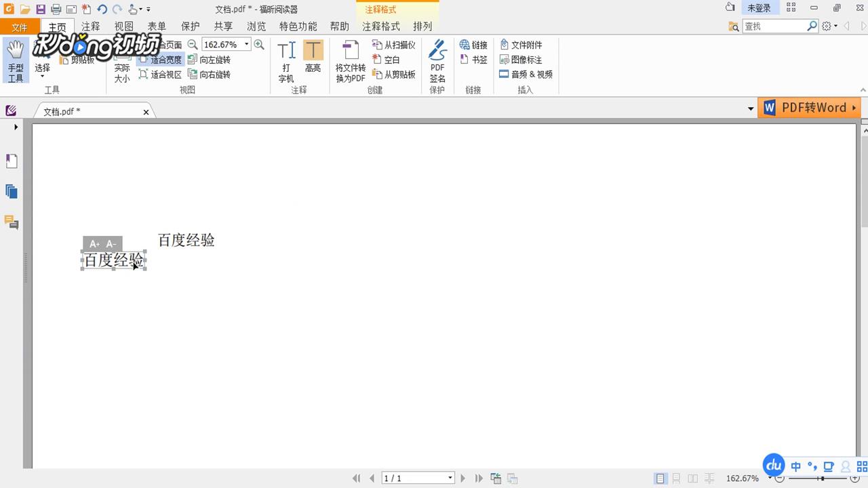868x488 pixels.
Task: Select the Typewriter tool (打字机)
Action: (x=286, y=62)
